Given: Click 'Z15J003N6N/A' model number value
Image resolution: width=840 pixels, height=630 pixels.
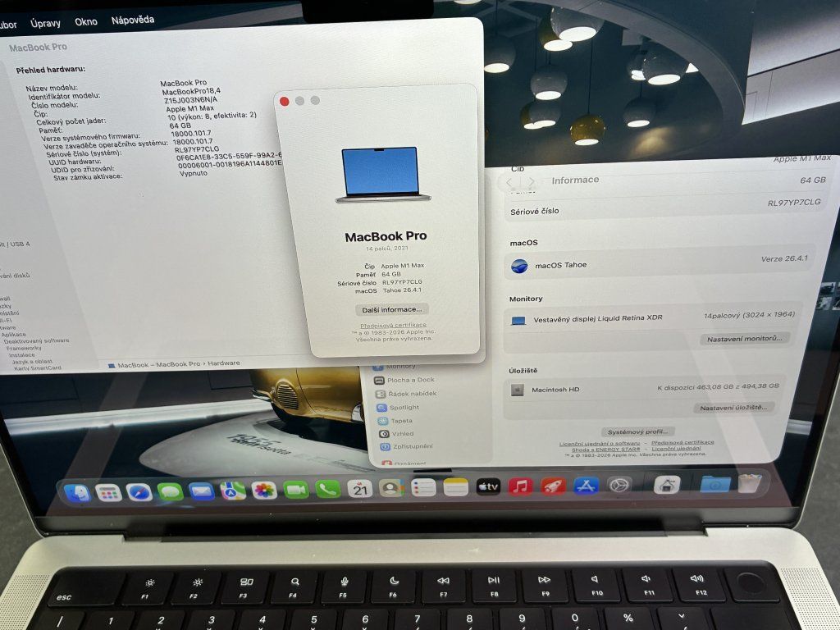Looking at the screenshot, I should tap(190, 100).
